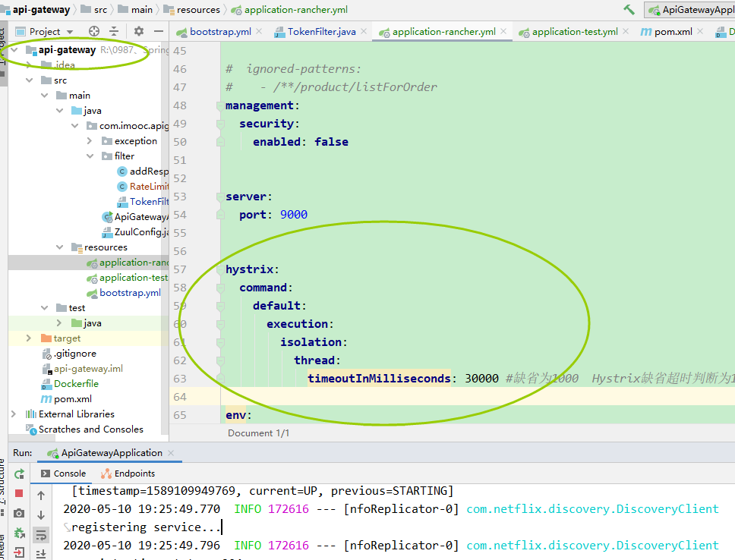Collapse the main folder chevron
Screen dimensions: 735x560
(45, 95)
